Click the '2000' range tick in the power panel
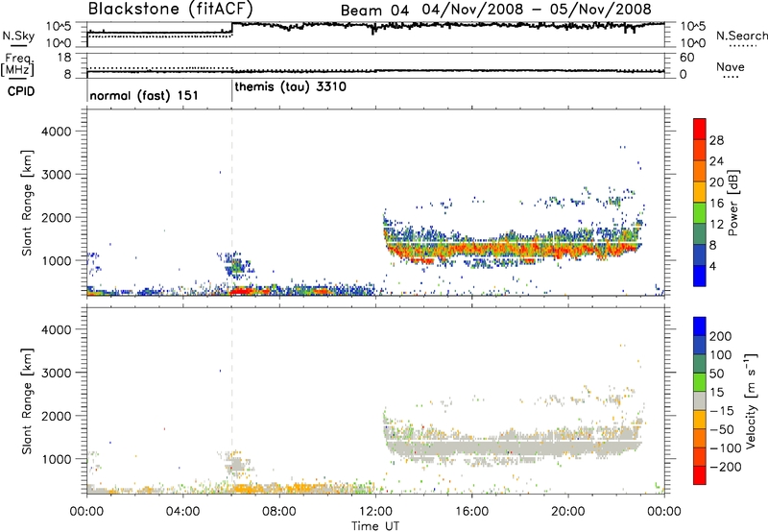Screen dimensions: 768x532 pos(57,217)
